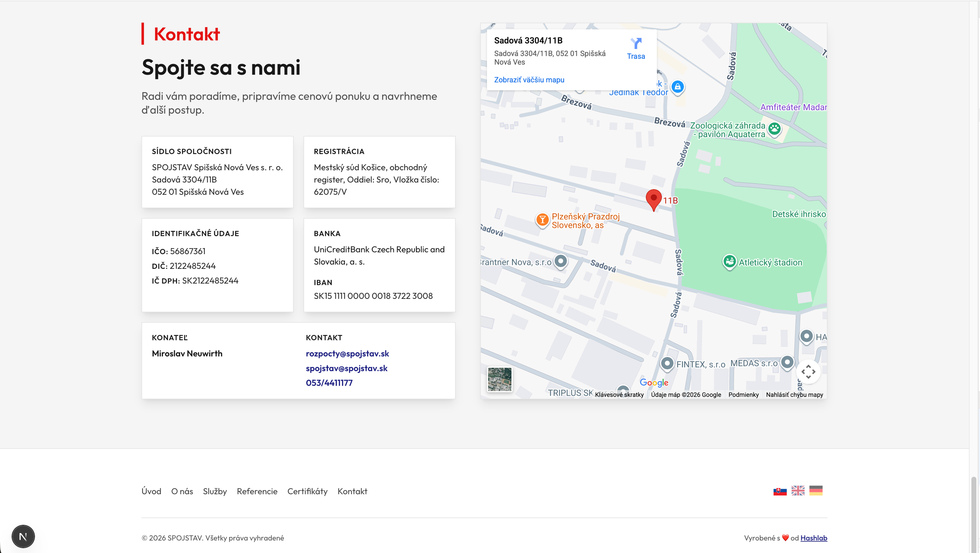Open the Next.js dev tools N badge
The width and height of the screenshot is (980, 553).
pos(23,536)
